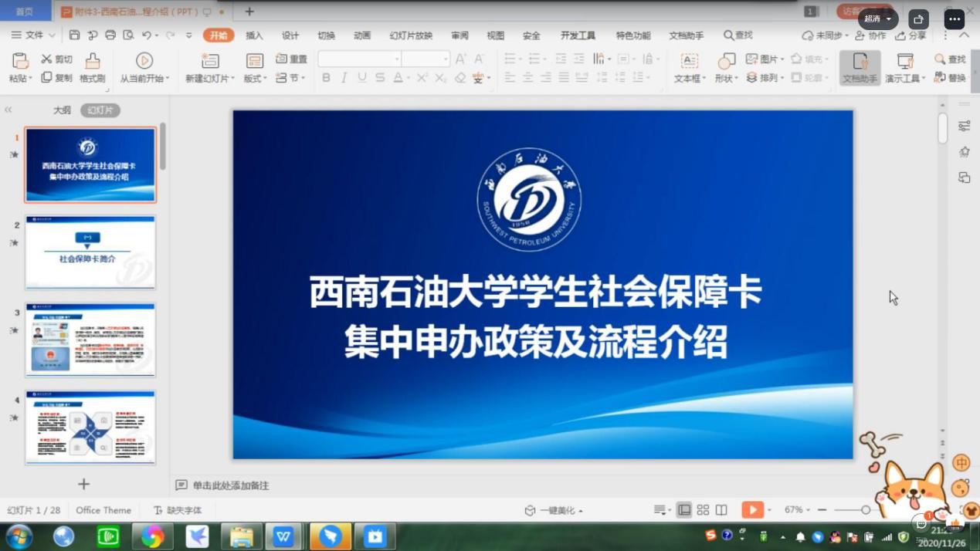Open the properties settings icon in right sidebar
980x551 pixels.
point(965,126)
